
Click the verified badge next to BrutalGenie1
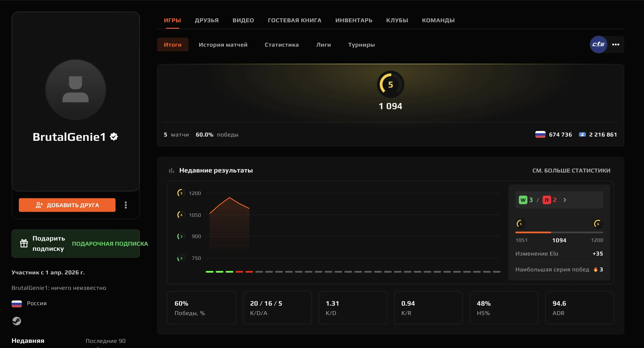[114, 137]
